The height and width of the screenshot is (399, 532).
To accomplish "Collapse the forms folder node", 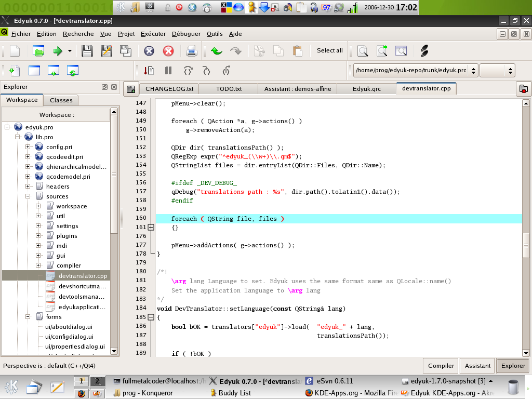I will (28, 316).
